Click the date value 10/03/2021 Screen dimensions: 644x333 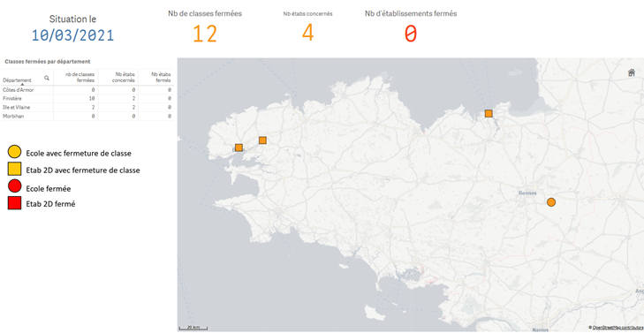72,35
